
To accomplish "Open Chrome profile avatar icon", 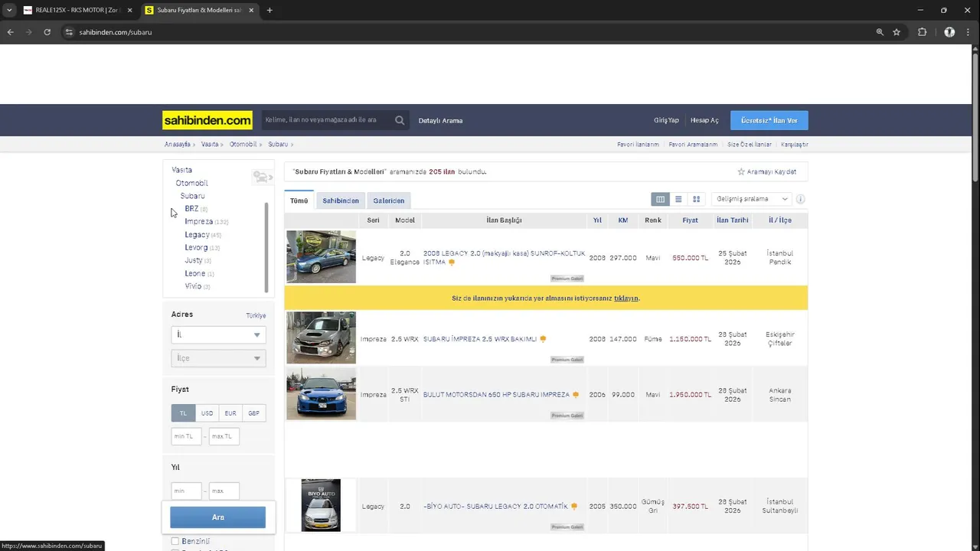I will pos(949,32).
